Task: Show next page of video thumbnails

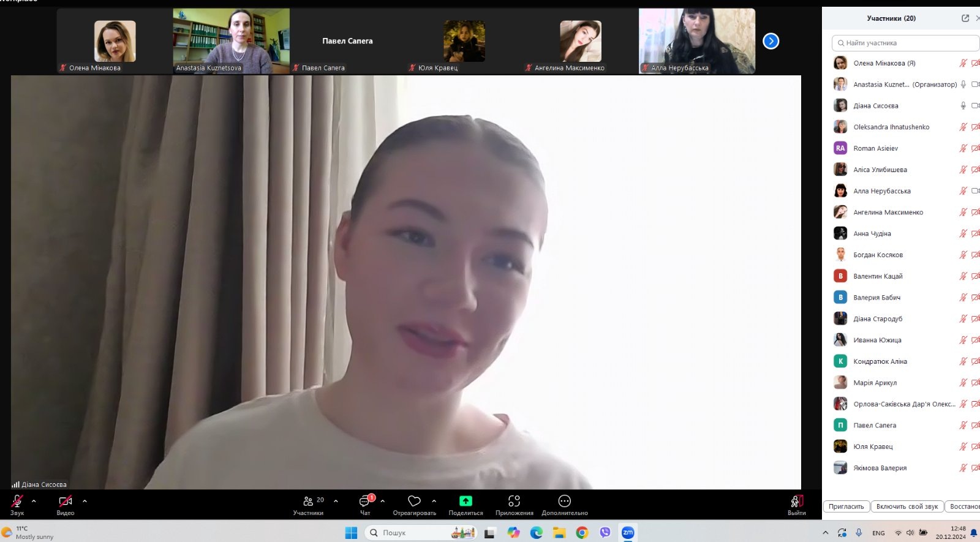Action: [x=771, y=41]
